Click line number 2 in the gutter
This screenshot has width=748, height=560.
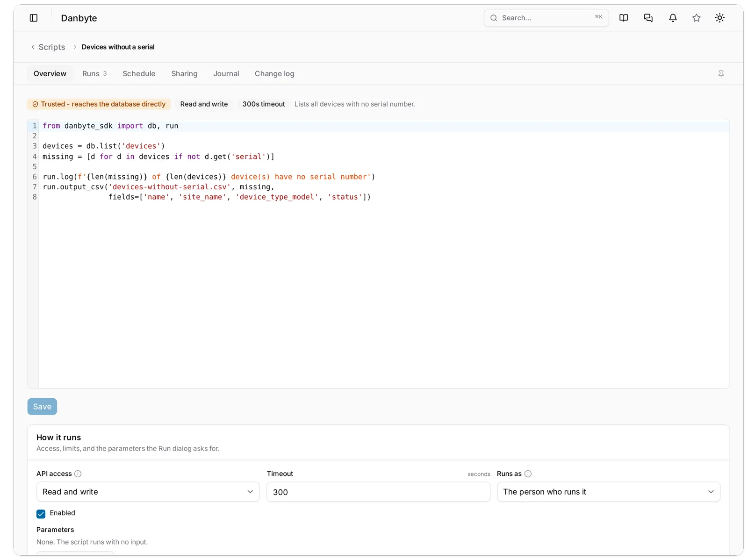click(x=35, y=136)
